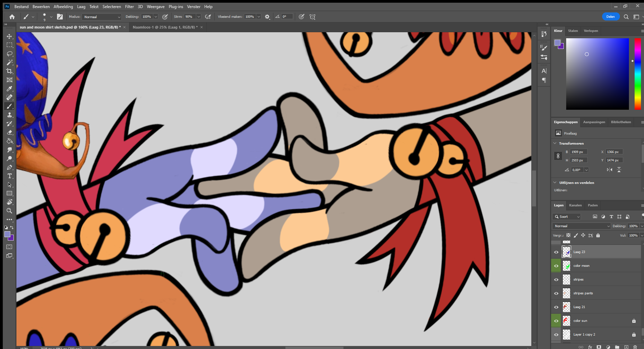The height and width of the screenshot is (349, 644).
Task: Switch to the Kanalen tab
Action: point(575,205)
